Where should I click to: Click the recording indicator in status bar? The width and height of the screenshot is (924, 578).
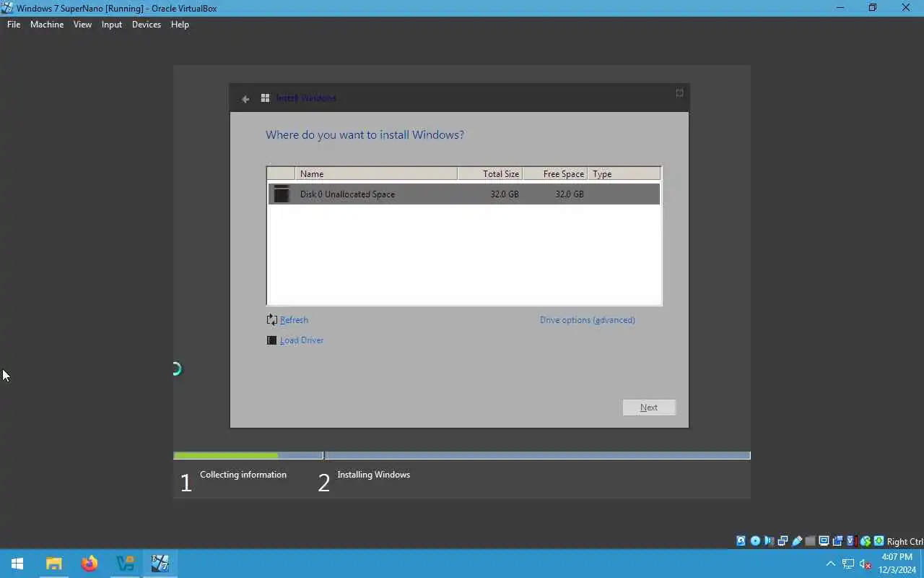pos(837,541)
